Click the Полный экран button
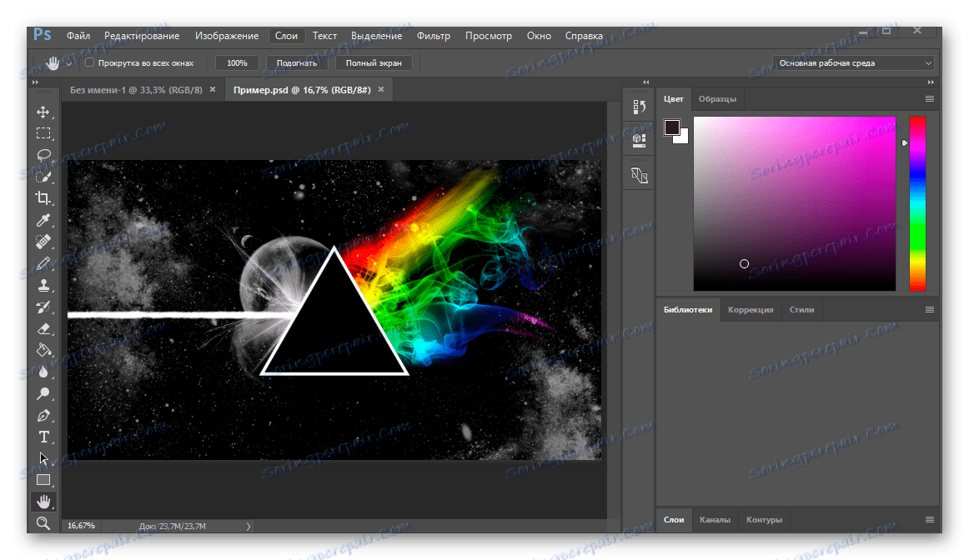The width and height of the screenshot is (969, 560). (x=374, y=63)
